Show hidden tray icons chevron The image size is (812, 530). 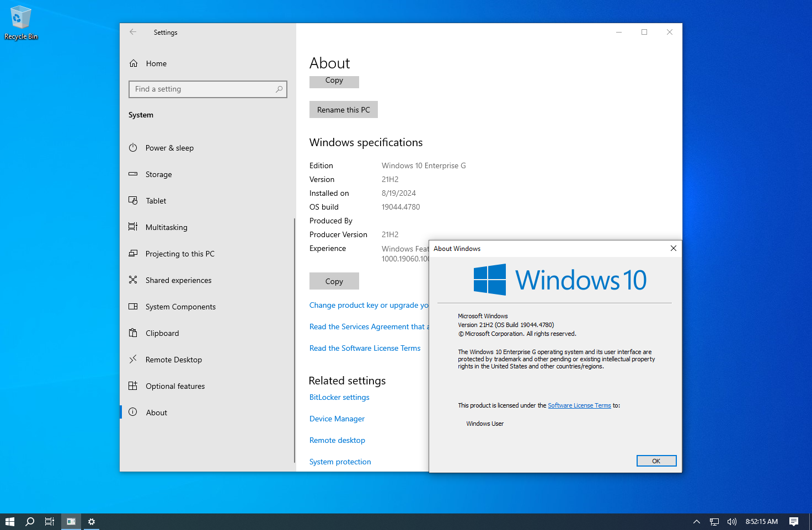pyautogui.click(x=697, y=522)
